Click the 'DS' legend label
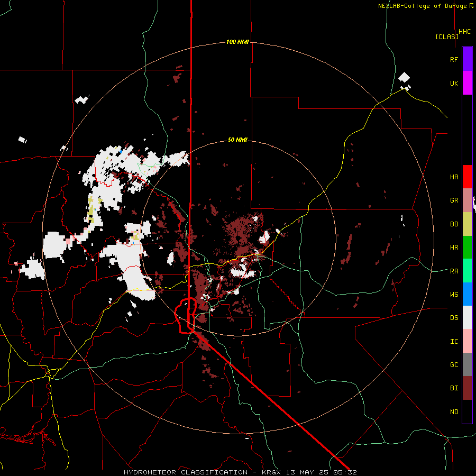 (454, 317)
